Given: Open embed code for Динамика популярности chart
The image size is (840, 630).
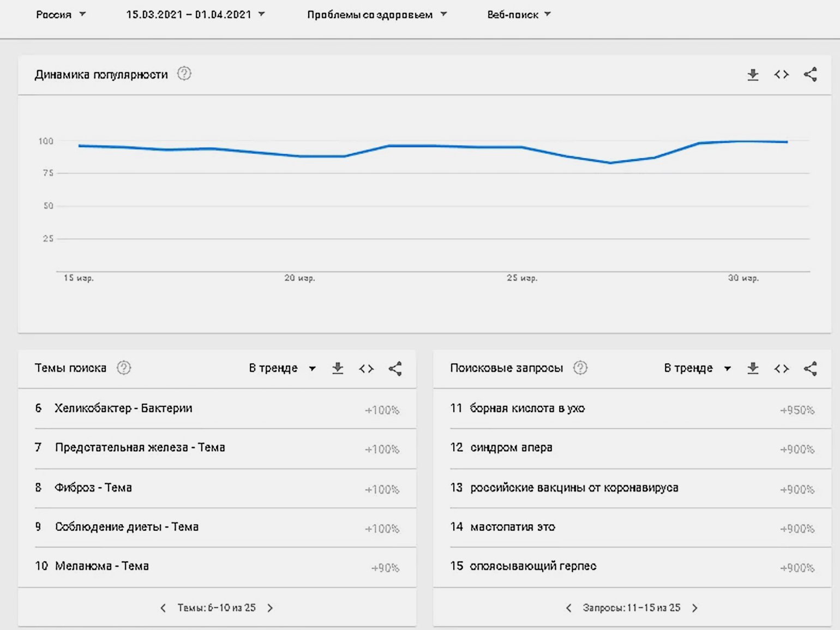Looking at the screenshot, I should pyautogui.click(x=781, y=75).
